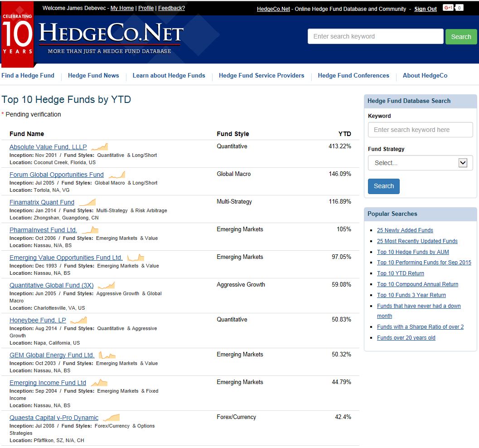
Task: Open Emerging Income Fund Ltd link
Action: tap(48, 383)
